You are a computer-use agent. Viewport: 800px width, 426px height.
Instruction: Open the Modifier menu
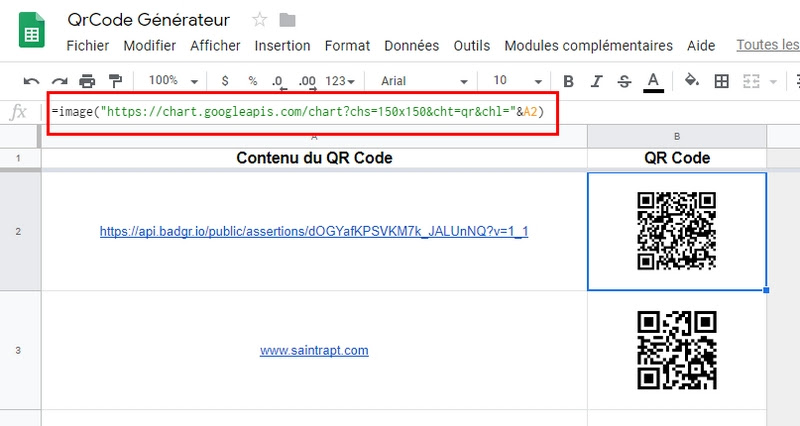point(149,46)
